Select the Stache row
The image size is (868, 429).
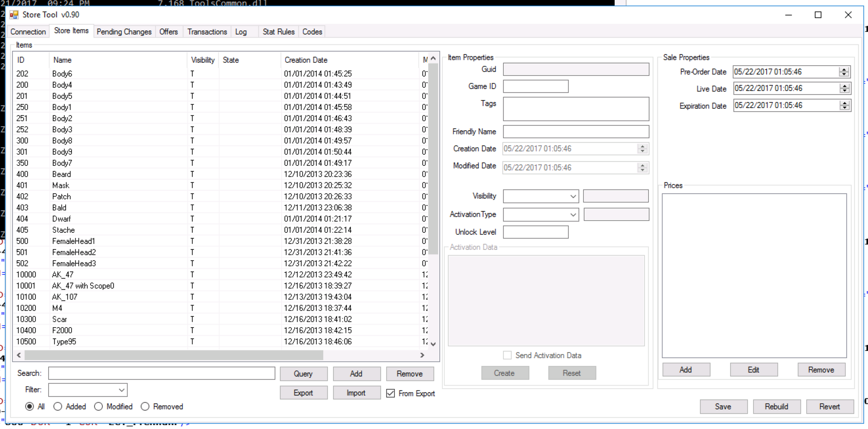(221, 230)
